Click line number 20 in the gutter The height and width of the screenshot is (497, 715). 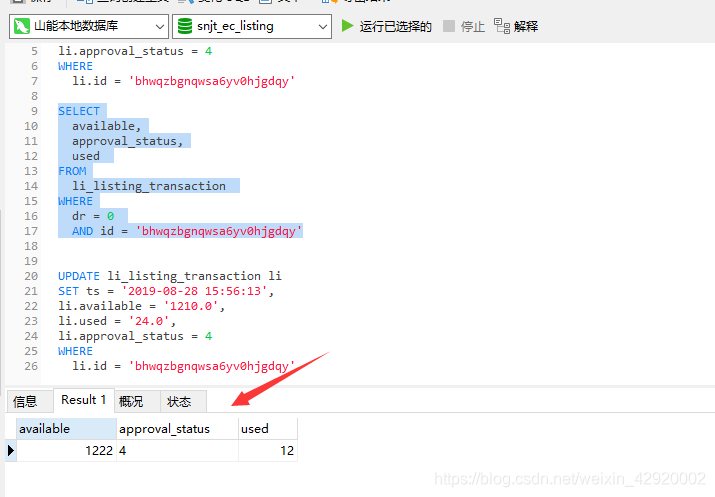coord(31,276)
